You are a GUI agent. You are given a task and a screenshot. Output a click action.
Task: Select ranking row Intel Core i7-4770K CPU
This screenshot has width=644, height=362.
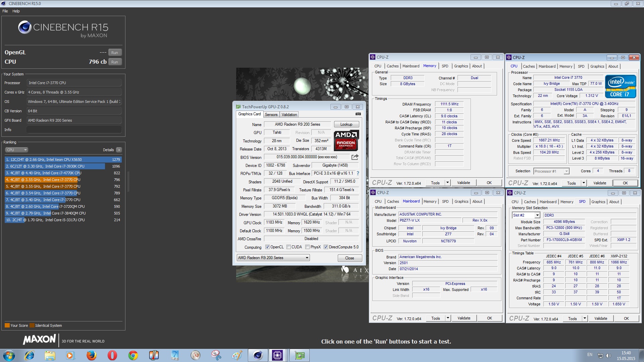coord(63,173)
